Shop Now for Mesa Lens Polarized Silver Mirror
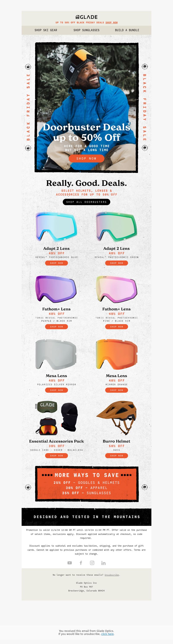Image resolution: width=173 pixels, height=644 pixels. [56, 390]
